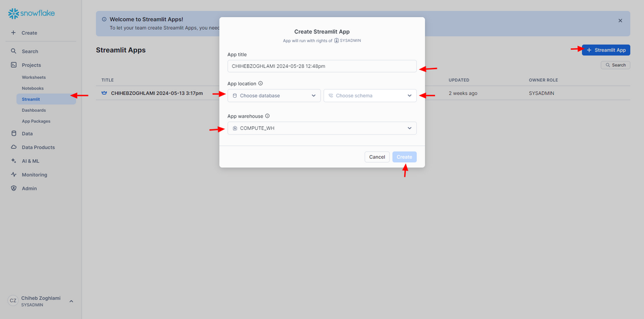644x319 pixels.
Task: Click the Admin shield icon
Action: [x=13, y=188]
